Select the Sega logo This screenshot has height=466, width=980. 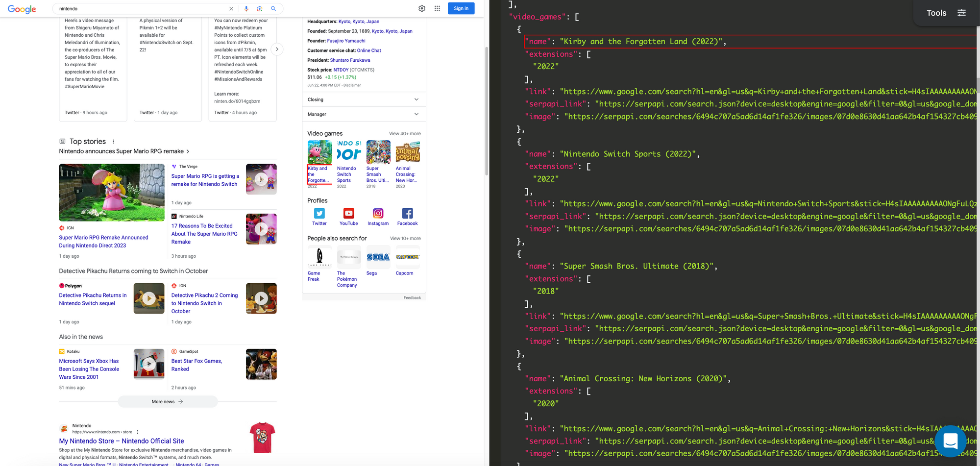click(378, 257)
